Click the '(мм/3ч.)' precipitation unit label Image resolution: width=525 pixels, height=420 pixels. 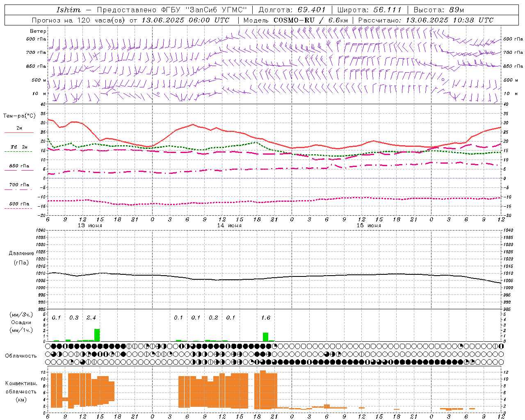click(x=21, y=315)
